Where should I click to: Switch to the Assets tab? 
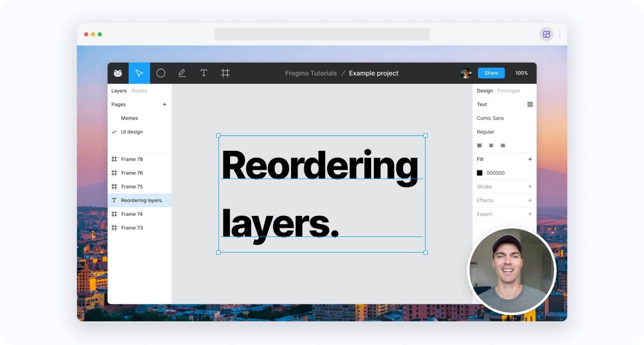pos(139,91)
